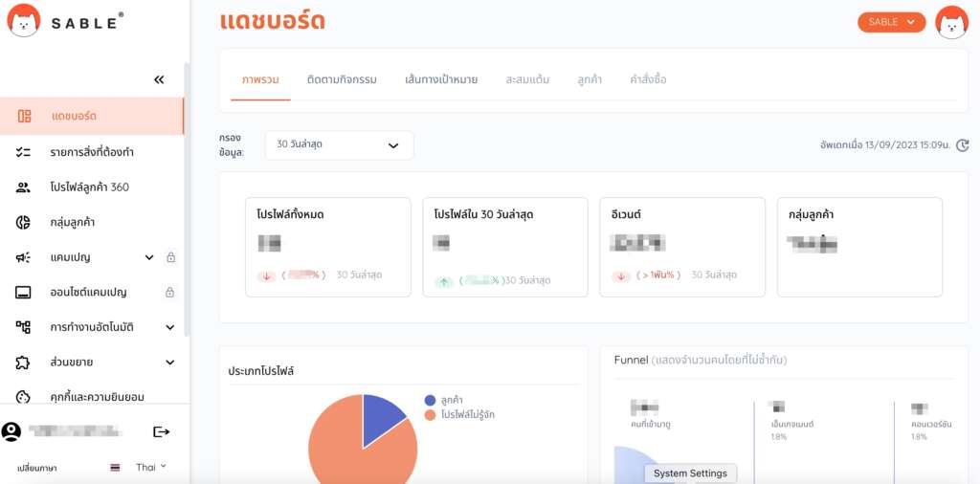Click the ออนไซต์แคมเปญ sidebar icon
Viewport: 980px width, 484px height.
tap(24, 292)
